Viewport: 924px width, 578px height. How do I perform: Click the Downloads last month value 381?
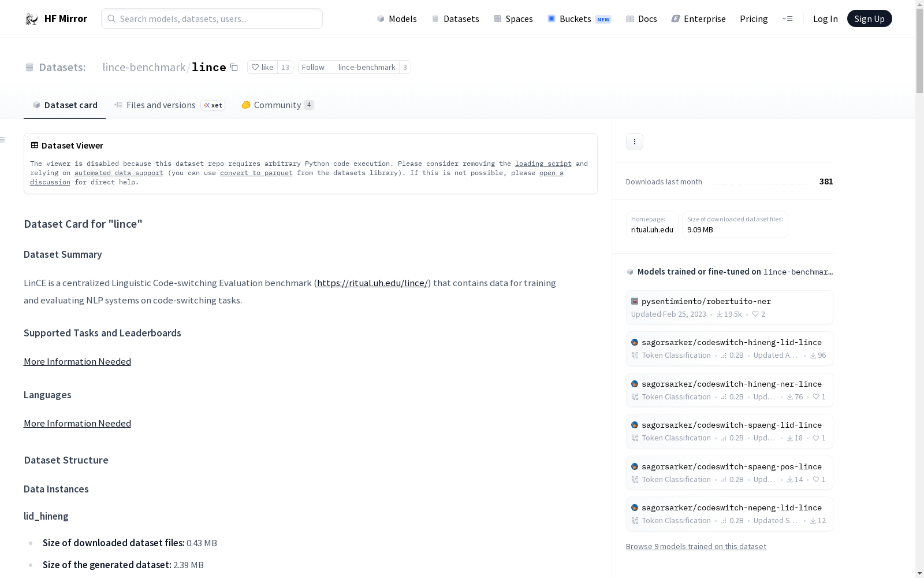(x=826, y=181)
